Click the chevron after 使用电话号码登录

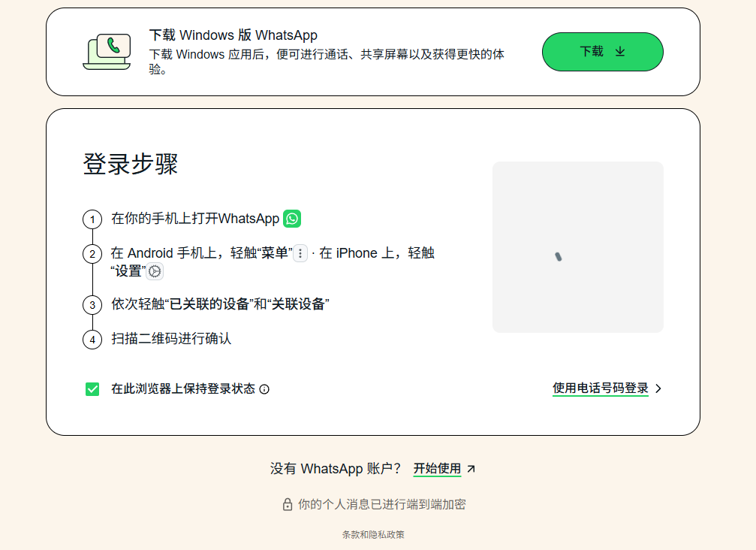click(x=658, y=388)
